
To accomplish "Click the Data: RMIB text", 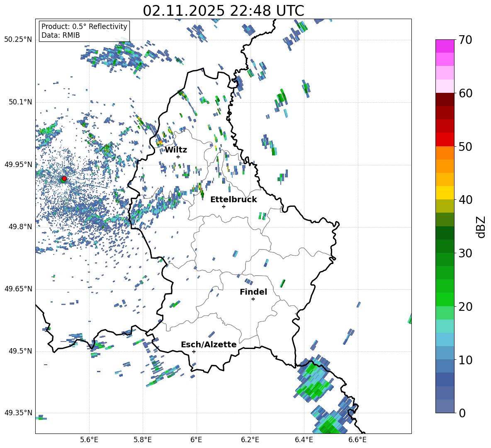I will (61, 35).
